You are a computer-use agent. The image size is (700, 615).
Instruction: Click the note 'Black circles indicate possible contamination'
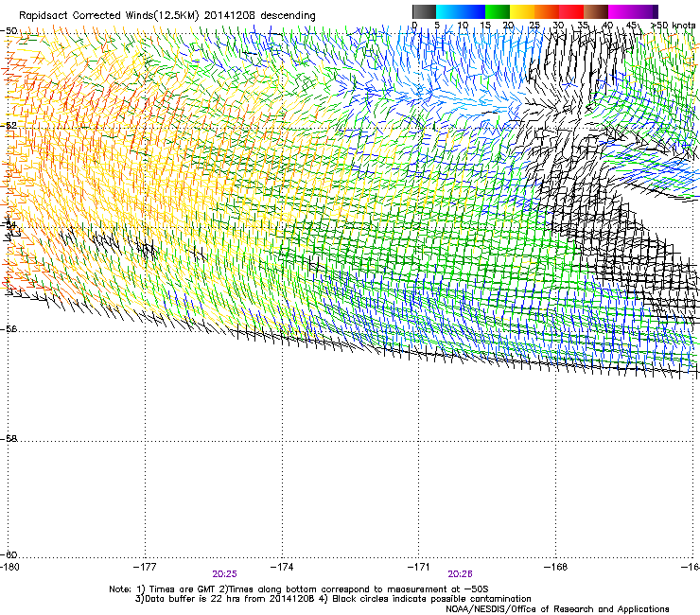tap(431, 599)
